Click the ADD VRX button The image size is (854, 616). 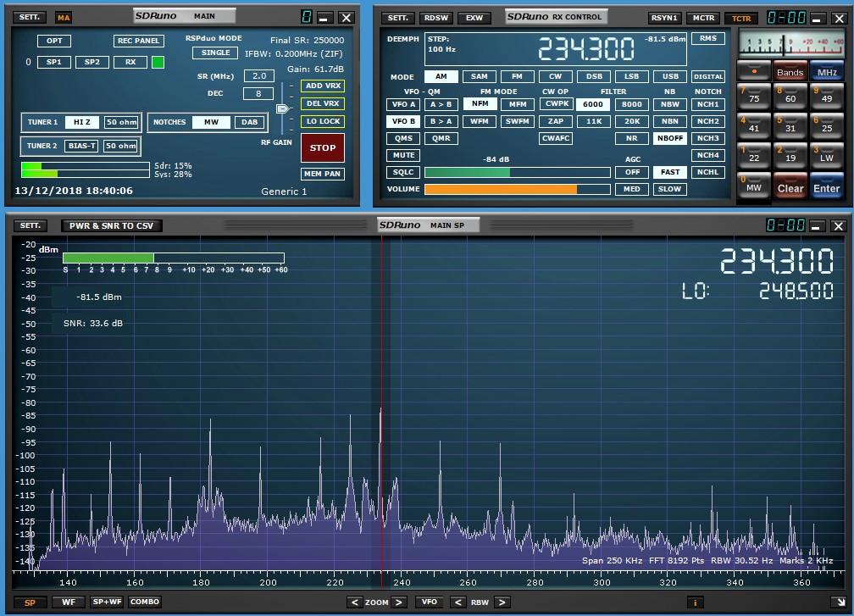pos(323,86)
